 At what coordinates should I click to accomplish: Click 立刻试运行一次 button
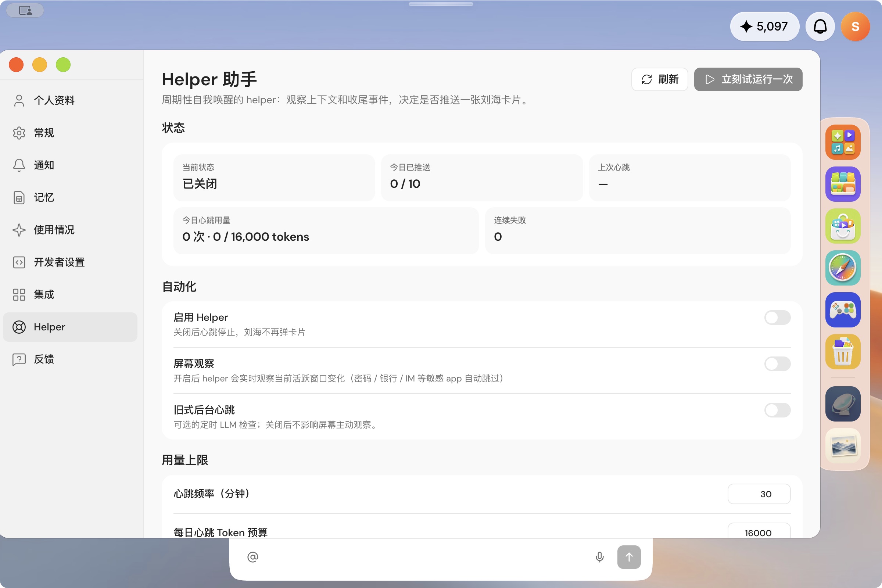[748, 79]
